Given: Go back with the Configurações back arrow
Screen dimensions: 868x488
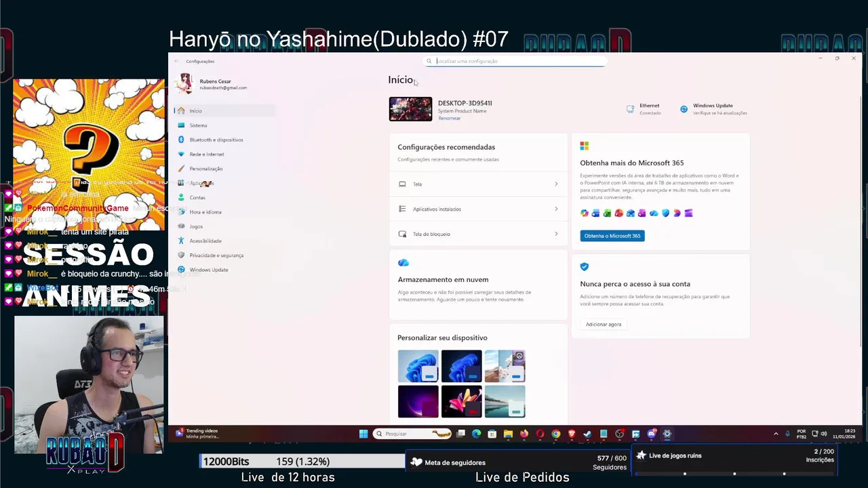Looking at the screenshot, I should click(x=177, y=61).
